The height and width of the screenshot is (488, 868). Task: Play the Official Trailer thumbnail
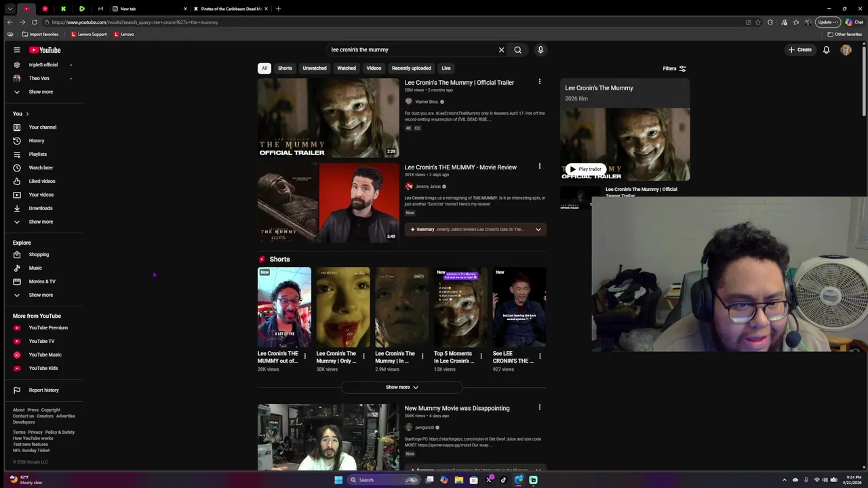coord(328,118)
